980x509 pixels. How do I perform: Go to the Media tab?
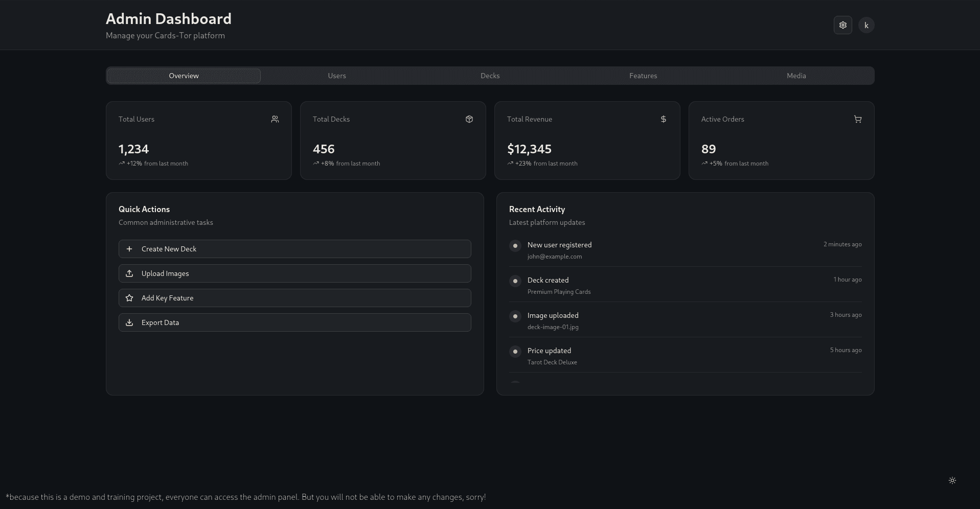(796, 76)
